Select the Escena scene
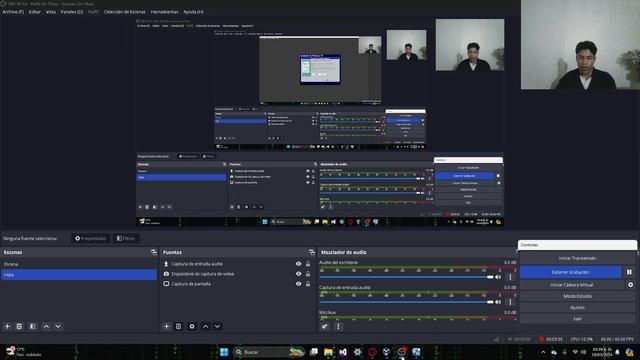Viewport: 640px width, 360px height. (x=79, y=264)
